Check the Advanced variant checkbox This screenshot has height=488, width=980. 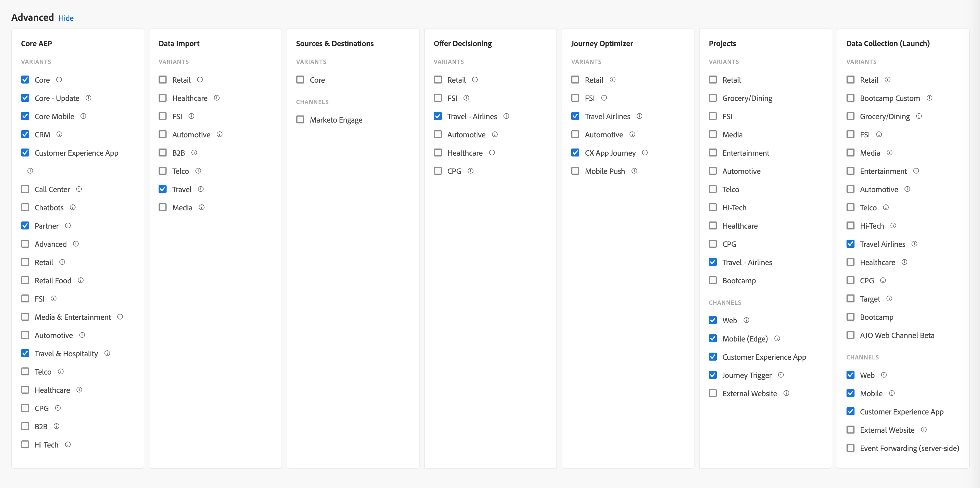click(25, 244)
